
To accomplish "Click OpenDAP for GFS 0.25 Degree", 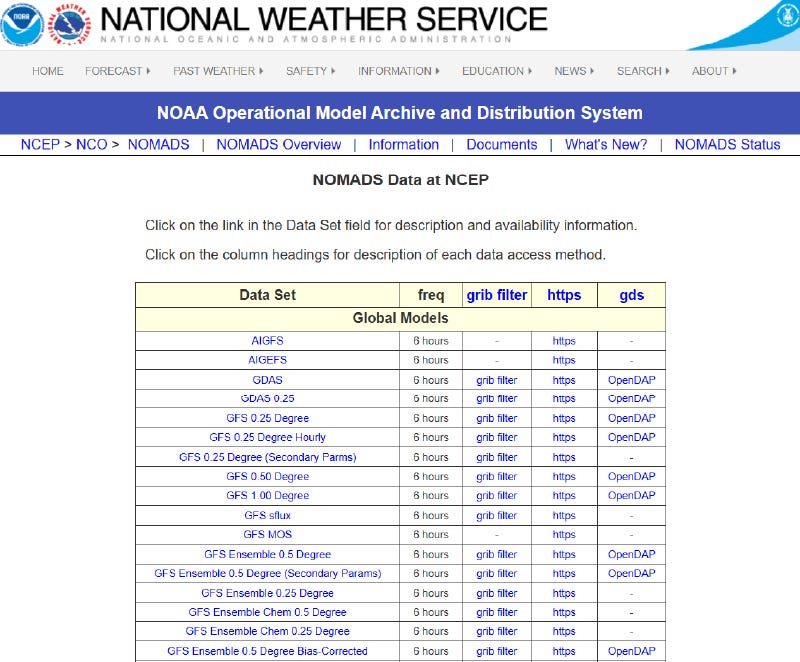I will point(631,418).
